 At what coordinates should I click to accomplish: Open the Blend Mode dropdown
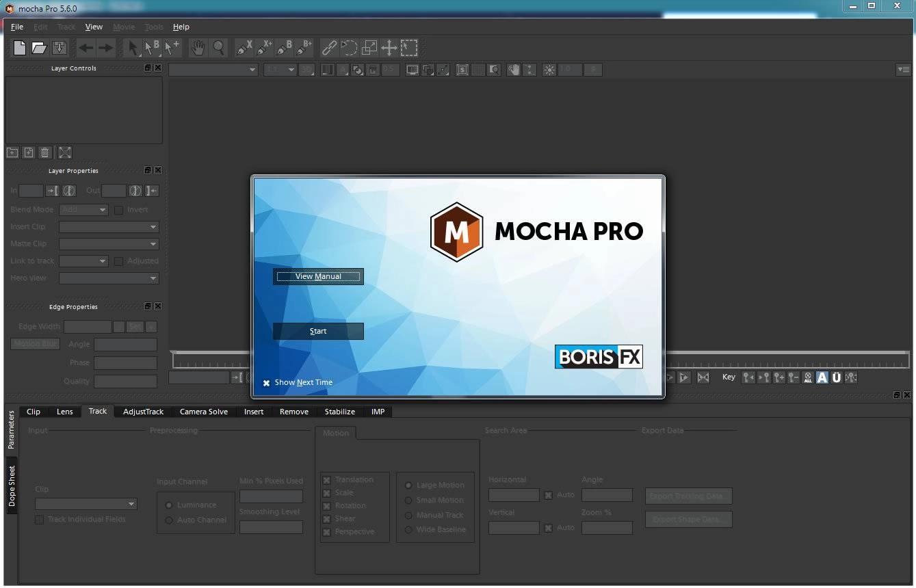83,210
